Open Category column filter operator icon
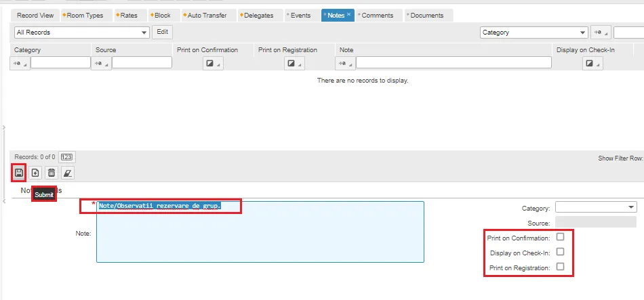644x300 pixels. [x=20, y=64]
